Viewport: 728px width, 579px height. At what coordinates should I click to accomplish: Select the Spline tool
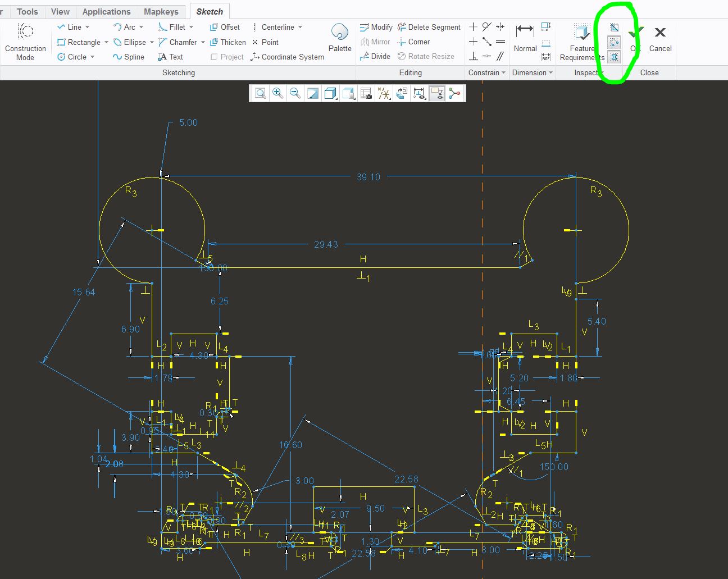129,57
